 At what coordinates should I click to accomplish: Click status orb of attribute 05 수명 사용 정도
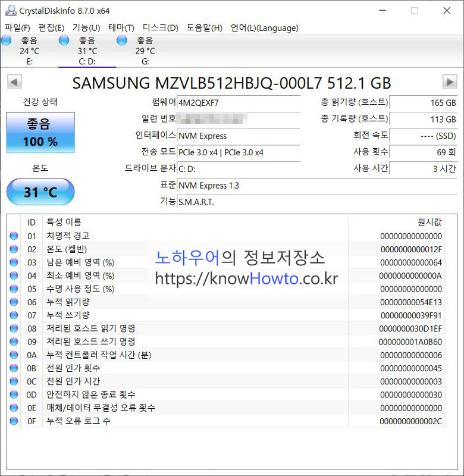click(14, 289)
